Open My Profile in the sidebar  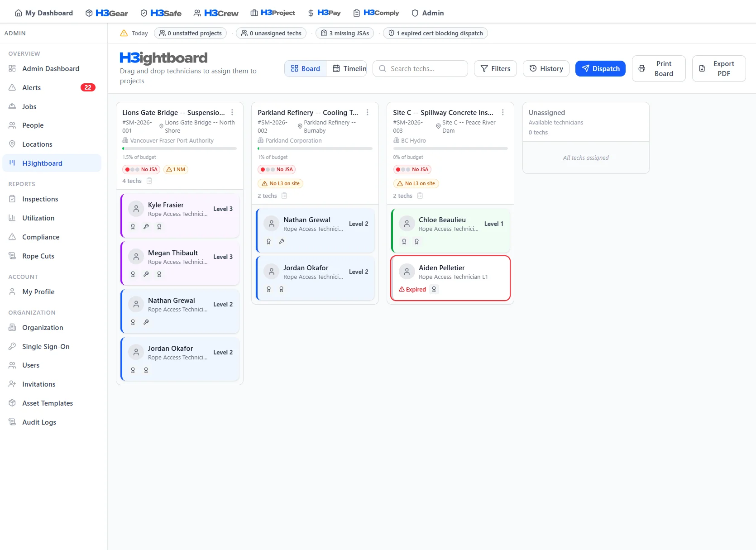click(52, 292)
